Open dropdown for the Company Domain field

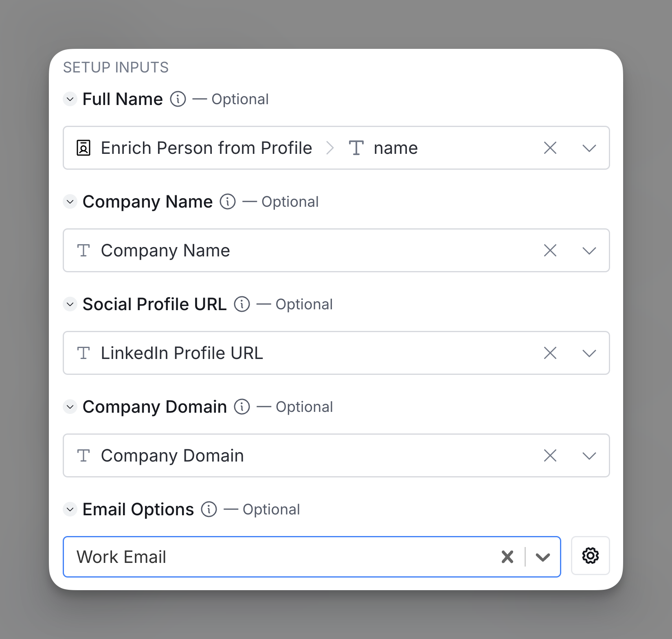click(589, 456)
